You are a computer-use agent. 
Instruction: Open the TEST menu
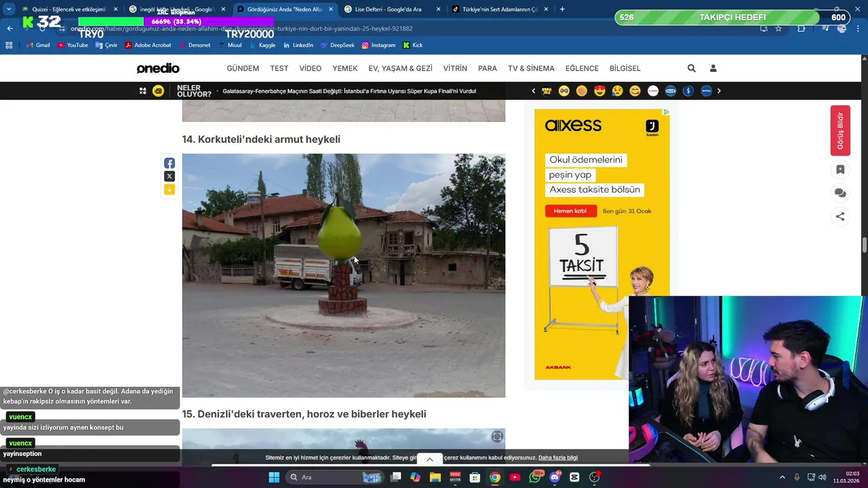(279, 68)
